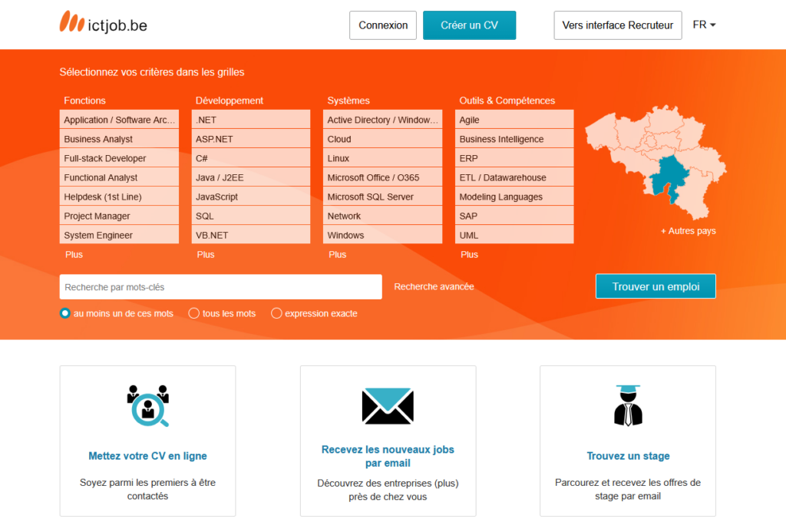Open '+ Autres pays' link below map
This screenshot has height=532, width=786.
(688, 231)
